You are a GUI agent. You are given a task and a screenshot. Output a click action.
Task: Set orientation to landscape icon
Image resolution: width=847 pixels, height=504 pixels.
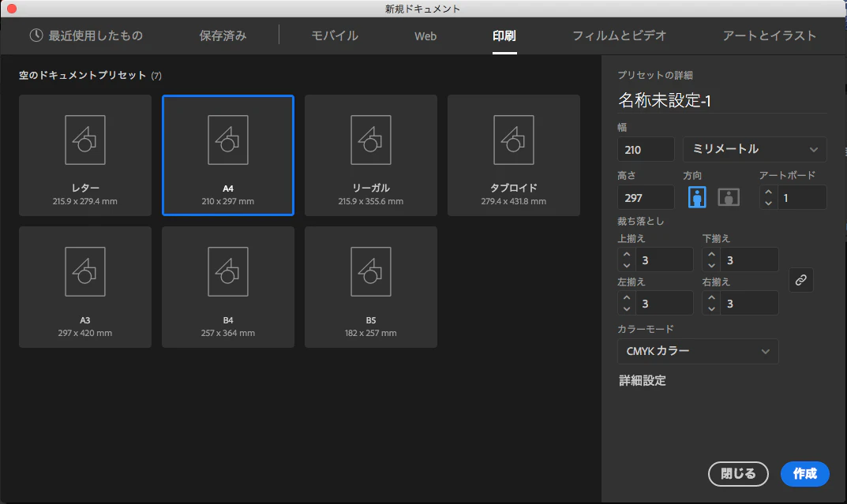coord(728,197)
